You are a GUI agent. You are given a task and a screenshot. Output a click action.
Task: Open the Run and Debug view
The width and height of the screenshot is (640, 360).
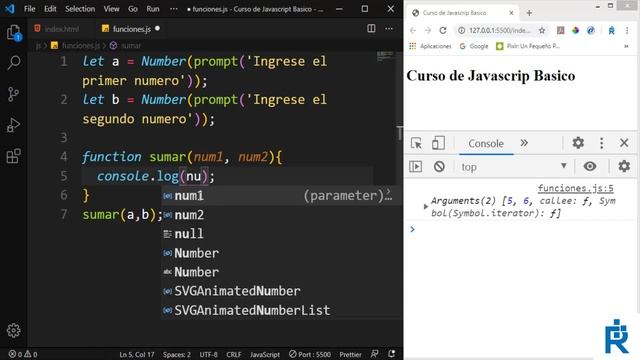tap(13, 125)
